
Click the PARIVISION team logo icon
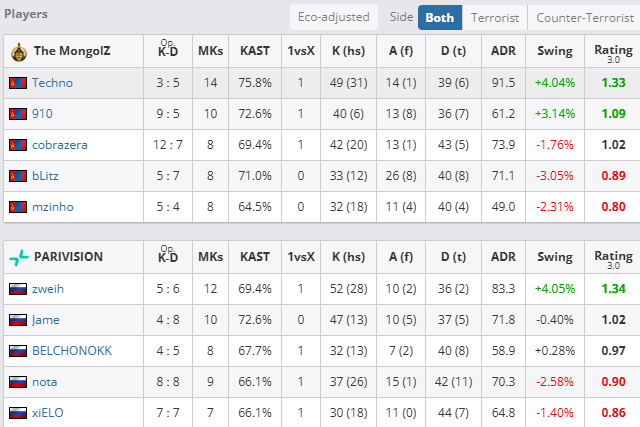[x=18, y=257]
